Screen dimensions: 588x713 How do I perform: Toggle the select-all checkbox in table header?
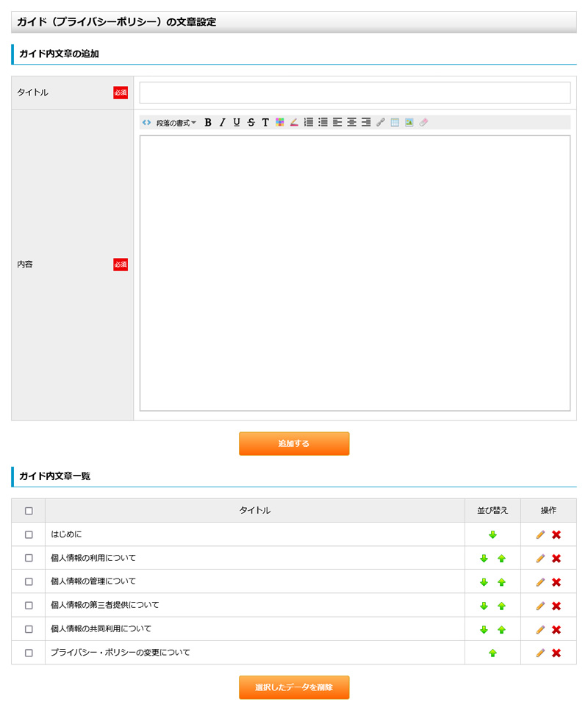(29, 511)
